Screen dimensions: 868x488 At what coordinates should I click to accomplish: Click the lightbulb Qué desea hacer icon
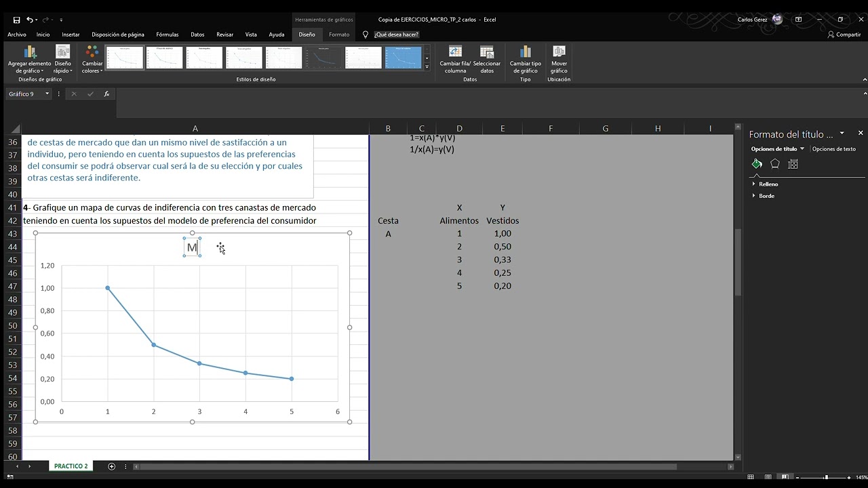pos(366,35)
